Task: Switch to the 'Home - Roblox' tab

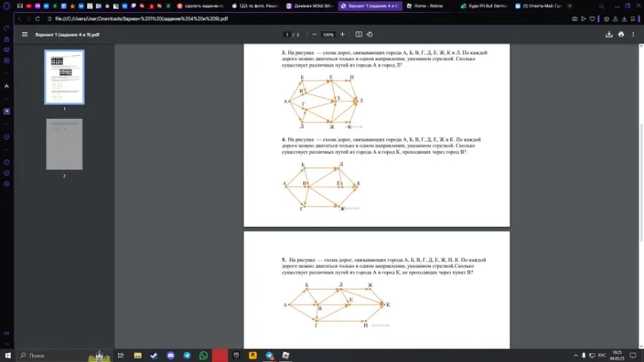Action: 429,6
